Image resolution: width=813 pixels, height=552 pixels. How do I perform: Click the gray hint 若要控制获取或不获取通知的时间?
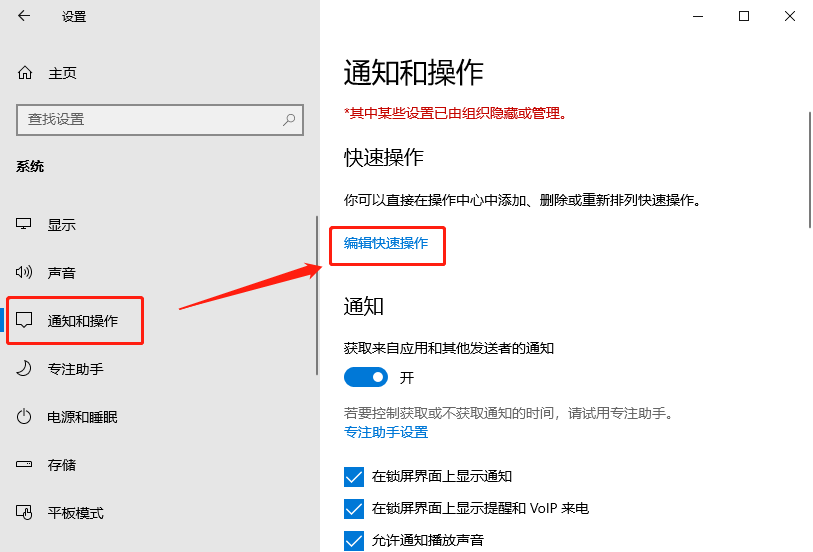(509, 413)
